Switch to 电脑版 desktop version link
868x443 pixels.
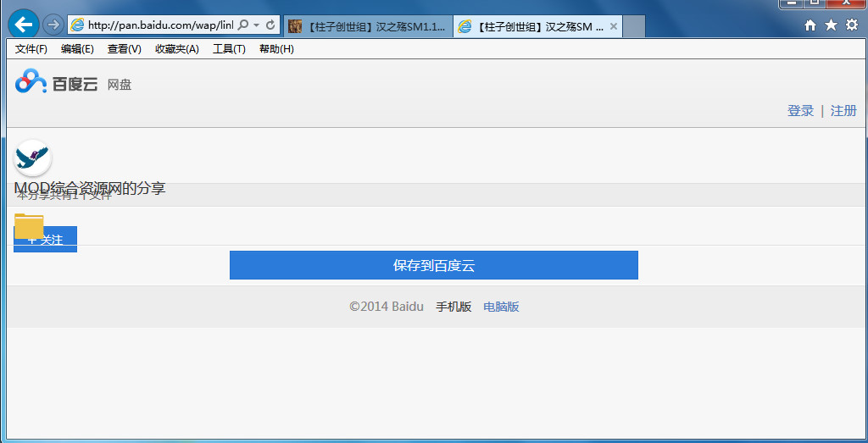tap(502, 307)
